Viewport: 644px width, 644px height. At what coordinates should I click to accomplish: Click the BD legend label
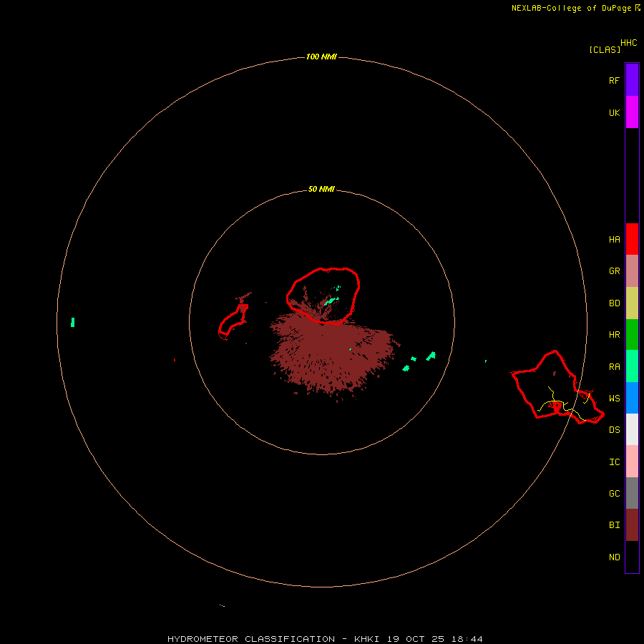coord(614,303)
